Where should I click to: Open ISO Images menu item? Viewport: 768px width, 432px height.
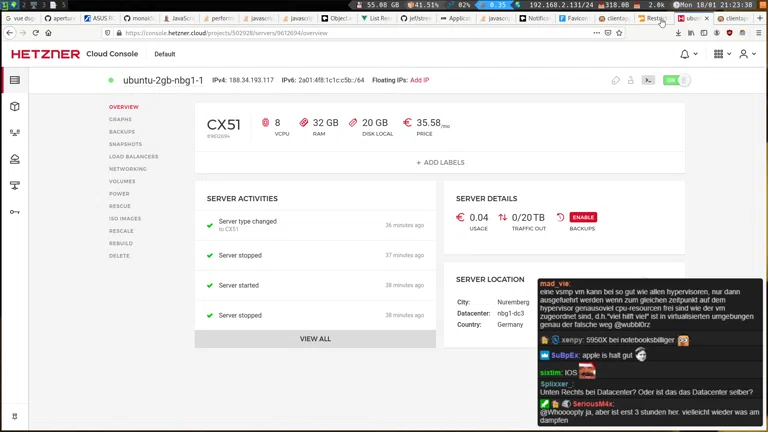pos(125,218)
